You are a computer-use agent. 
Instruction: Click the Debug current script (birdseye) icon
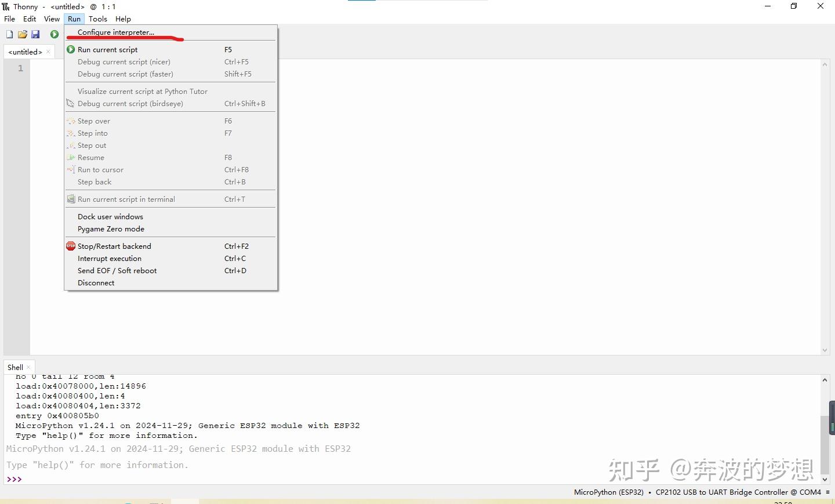(70, 103)
